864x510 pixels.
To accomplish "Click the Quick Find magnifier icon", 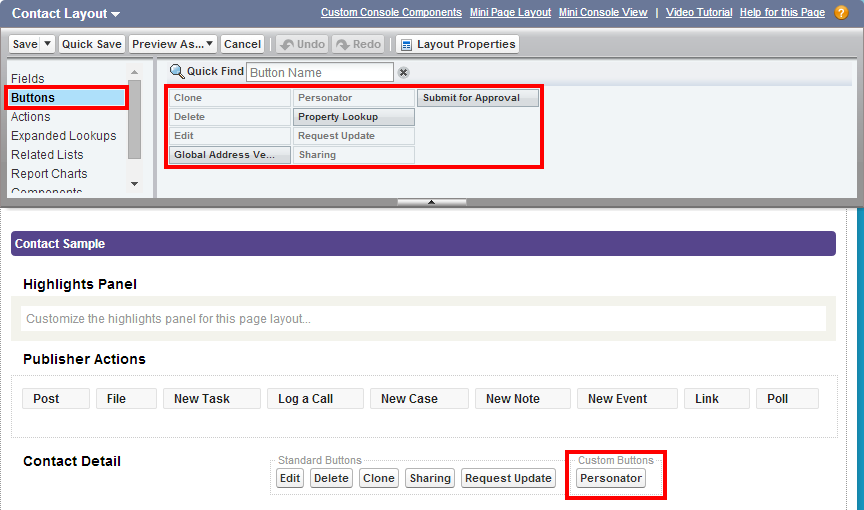I will pos(177,71).
